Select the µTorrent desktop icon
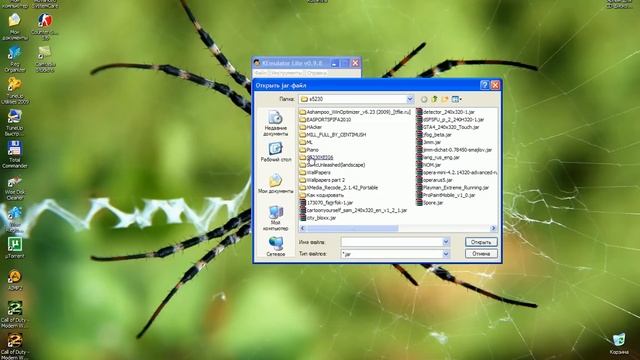 tap(15, 248)
